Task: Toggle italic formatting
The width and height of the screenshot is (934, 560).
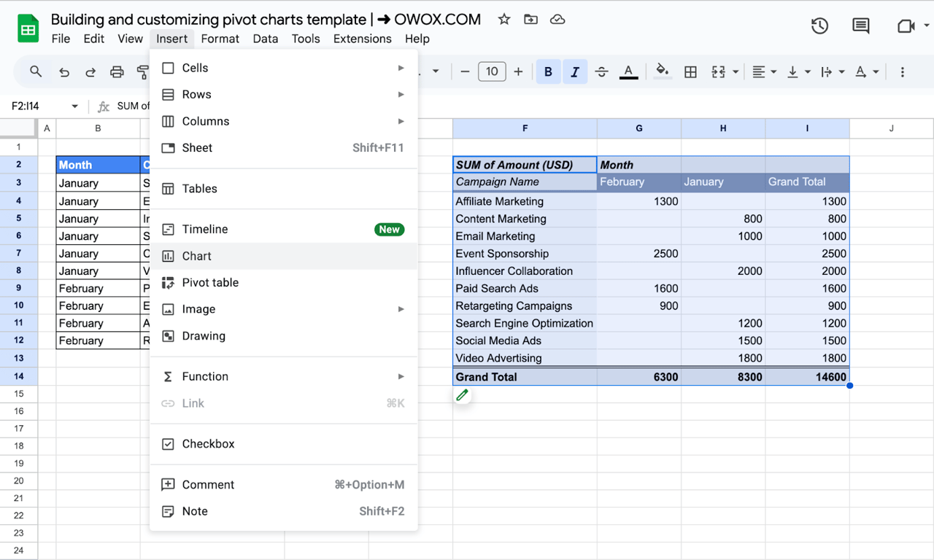Action: click(x=575, y=71)
